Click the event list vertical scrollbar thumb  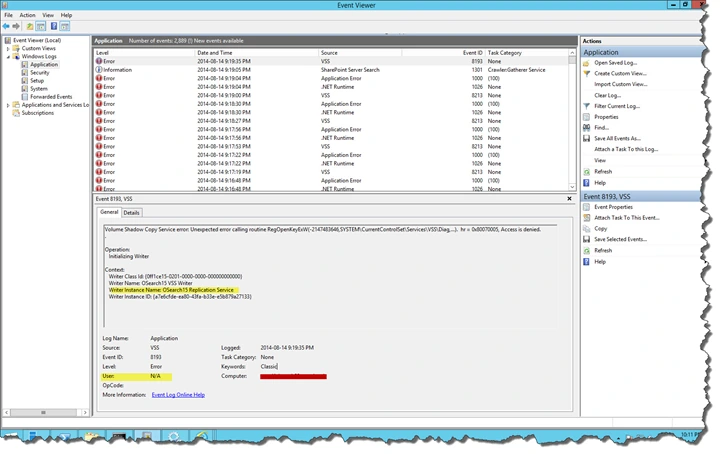point(572,60)
